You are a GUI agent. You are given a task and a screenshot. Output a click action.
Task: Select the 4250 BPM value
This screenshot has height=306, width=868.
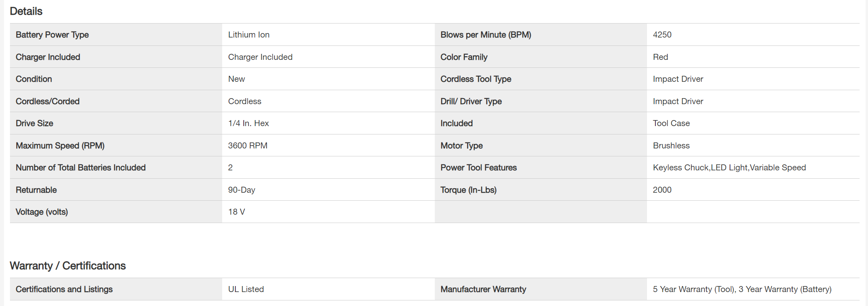[x=662, y=35]
